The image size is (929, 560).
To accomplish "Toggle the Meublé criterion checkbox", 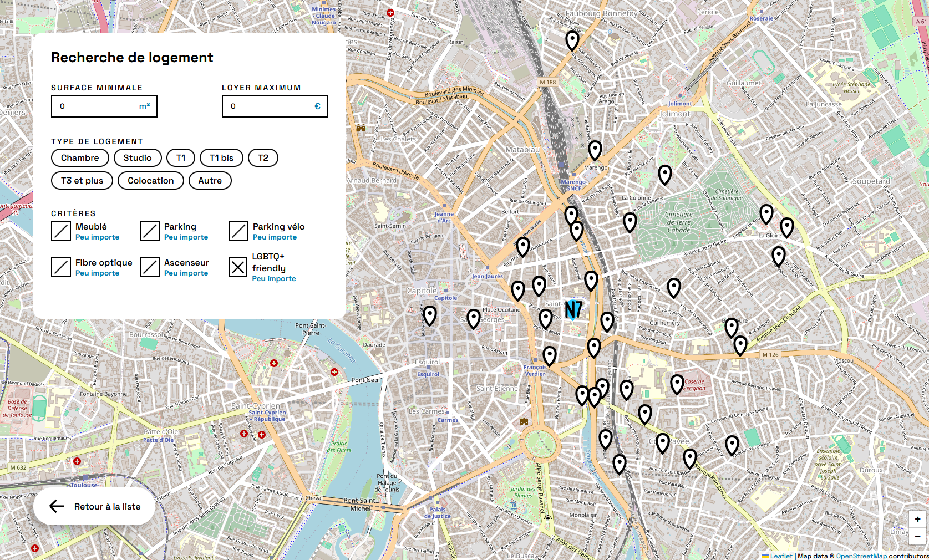I will pos(61,231).
